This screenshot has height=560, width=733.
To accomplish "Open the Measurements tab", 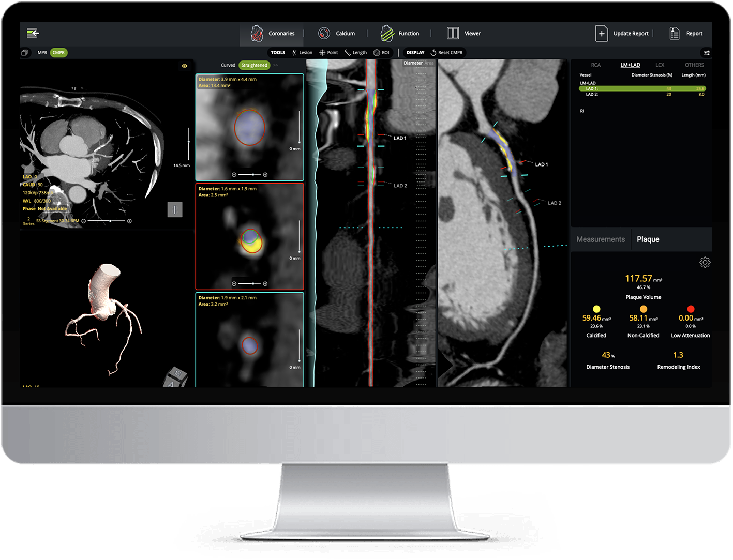I will click(600, 239).
